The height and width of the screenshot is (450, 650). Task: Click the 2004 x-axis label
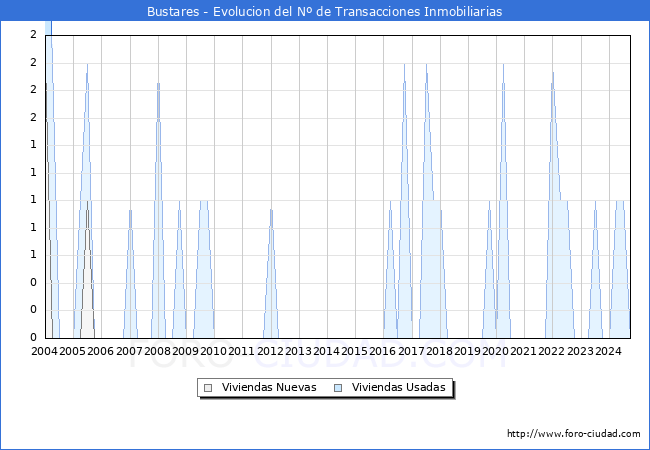click(x=44, y=351)
